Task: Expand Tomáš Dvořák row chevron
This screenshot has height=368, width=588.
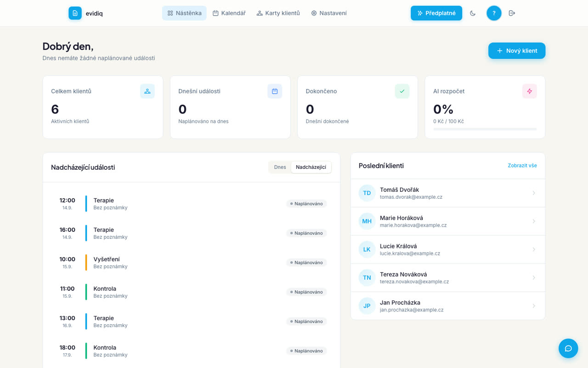Action: (x=534, y=193)
